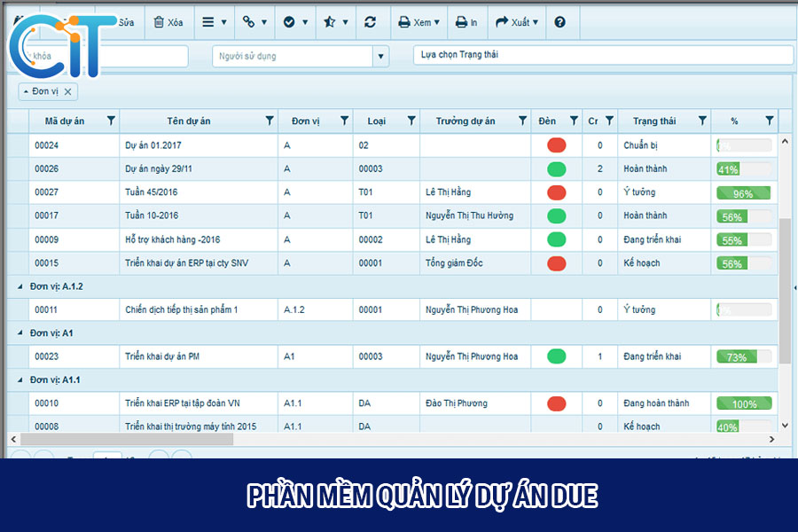This screenshot has height=532, width=798.
Task: Sort by the Loại column header
Action: 377,121
